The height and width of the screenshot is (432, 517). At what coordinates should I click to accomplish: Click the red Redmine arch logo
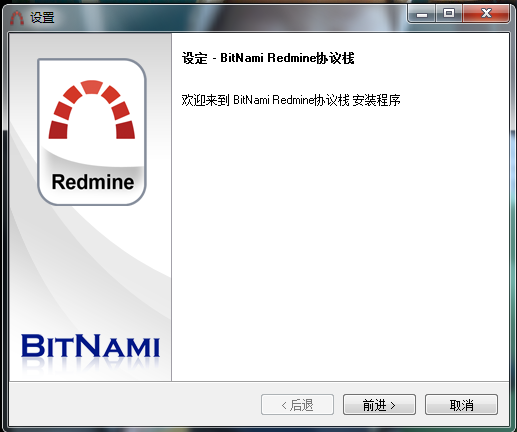coord(92,109)
